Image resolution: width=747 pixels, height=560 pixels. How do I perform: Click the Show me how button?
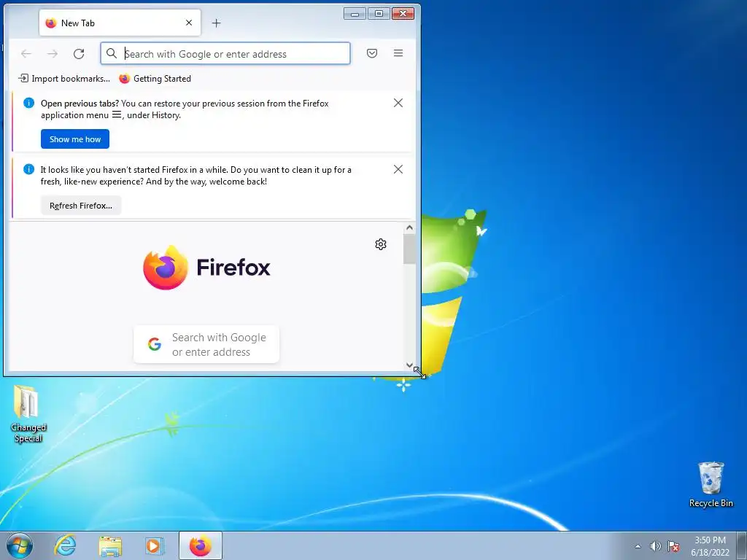75,139
